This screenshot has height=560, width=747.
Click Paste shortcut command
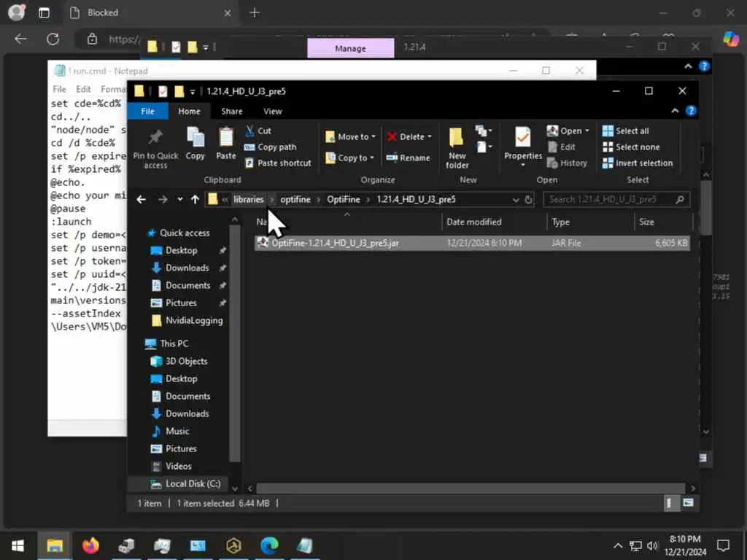[x=278, y=163]
